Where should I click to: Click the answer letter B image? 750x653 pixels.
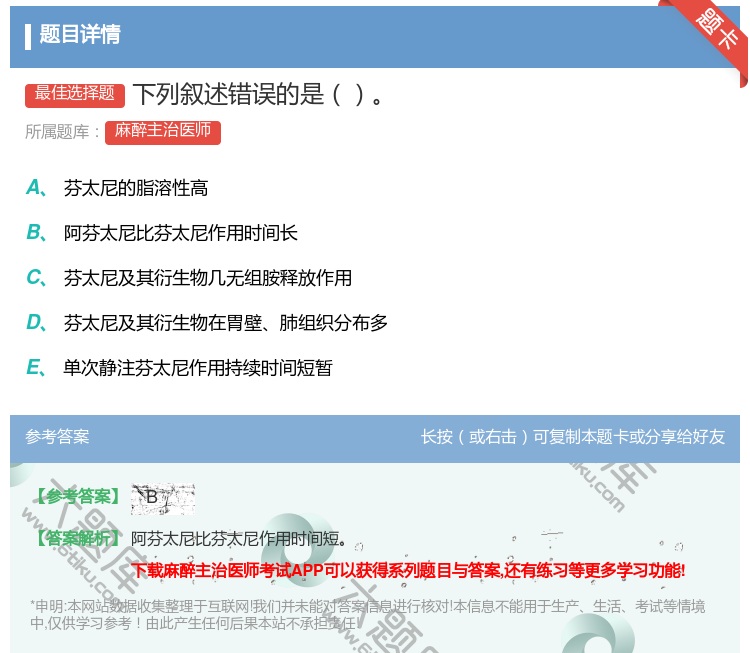pos(162,497)
